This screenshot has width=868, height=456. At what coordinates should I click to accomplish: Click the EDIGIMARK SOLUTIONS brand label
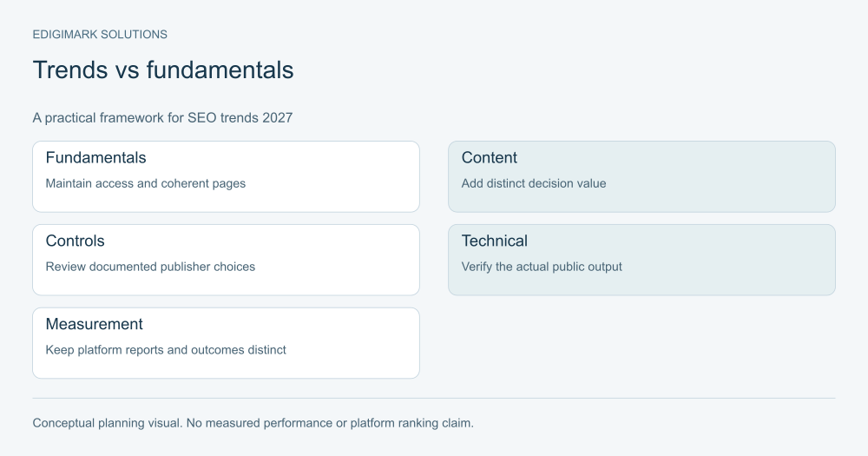(100, 35)
